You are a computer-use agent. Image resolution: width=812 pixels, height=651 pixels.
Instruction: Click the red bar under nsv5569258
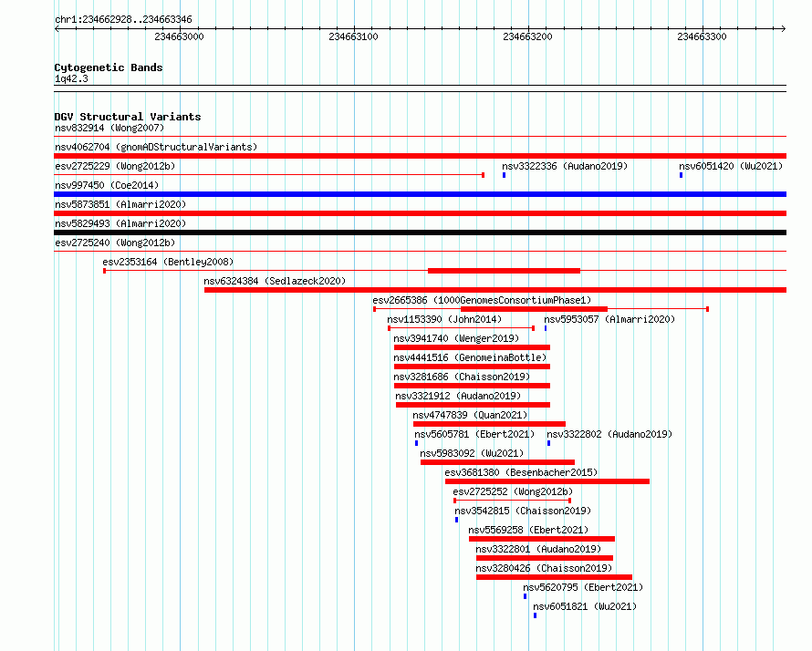point(542,539)
